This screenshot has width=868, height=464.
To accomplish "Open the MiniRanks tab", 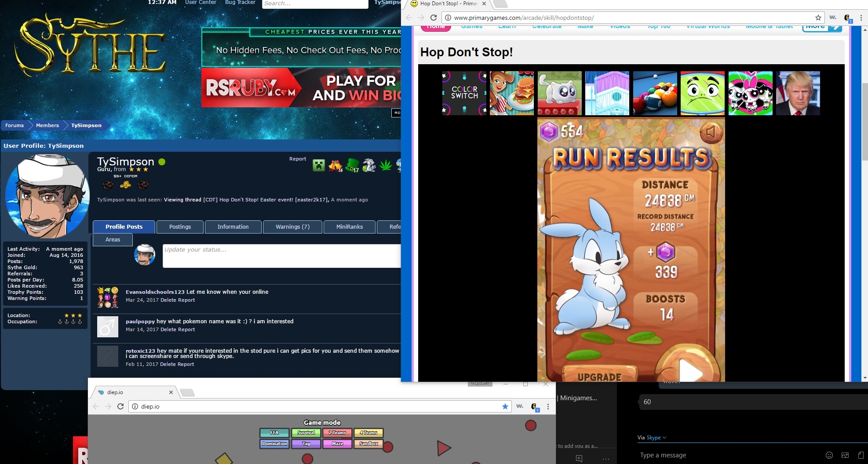I will click(x=350, y=227).
